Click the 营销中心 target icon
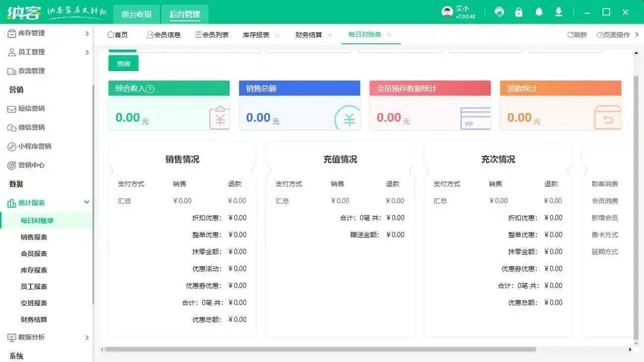 11,165
